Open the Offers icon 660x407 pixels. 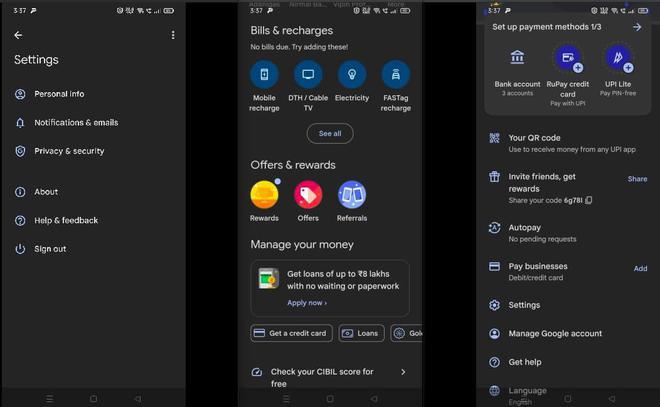tap(308, 194)
